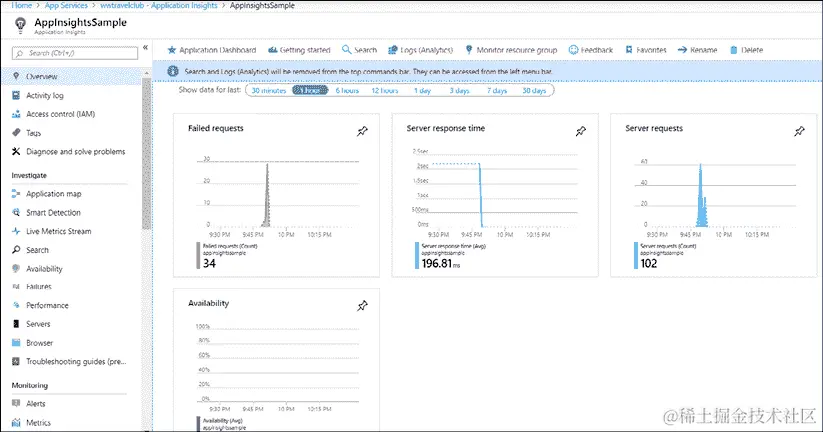823x432 pixels.
Task: Select the 3 days time range
Action: tap(459, 90)
